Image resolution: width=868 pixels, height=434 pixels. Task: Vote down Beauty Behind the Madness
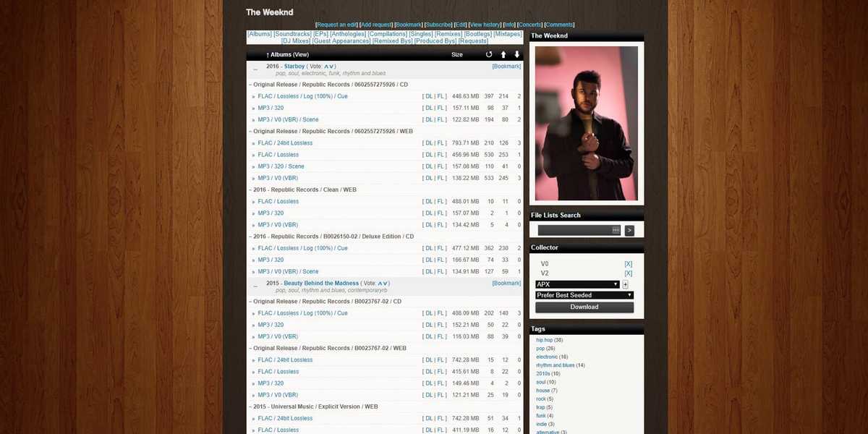386,284
